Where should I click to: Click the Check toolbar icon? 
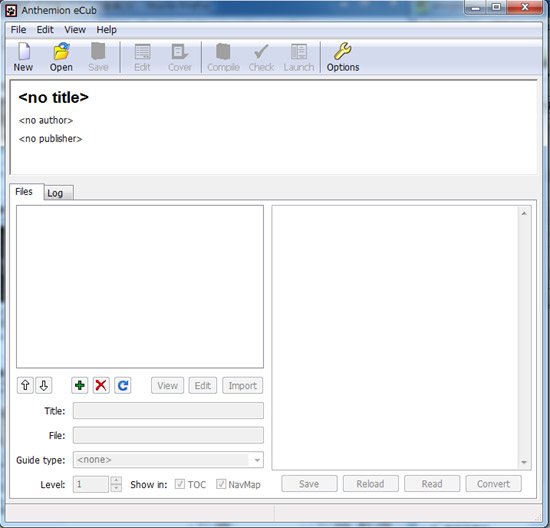coord(261,57)
